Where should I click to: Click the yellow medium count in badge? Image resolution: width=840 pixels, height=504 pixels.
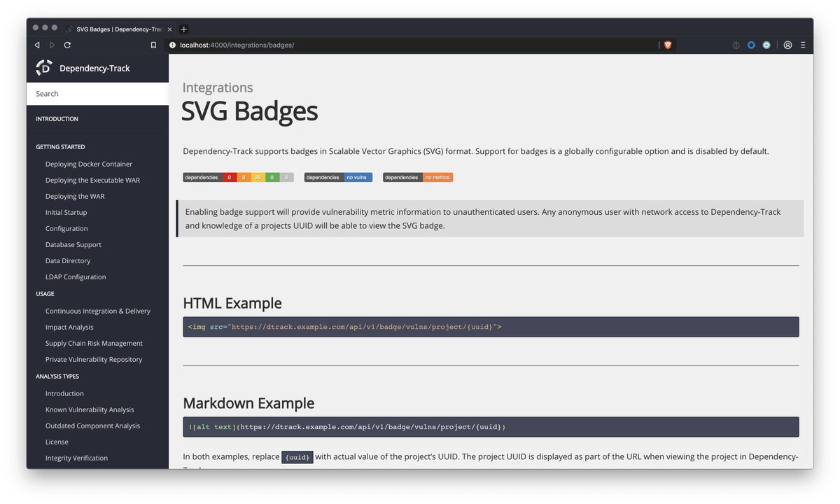(x=257, y=178)
